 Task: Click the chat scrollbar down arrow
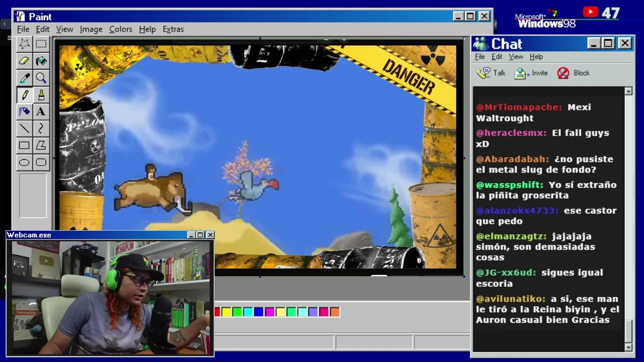tap(628, 347)
